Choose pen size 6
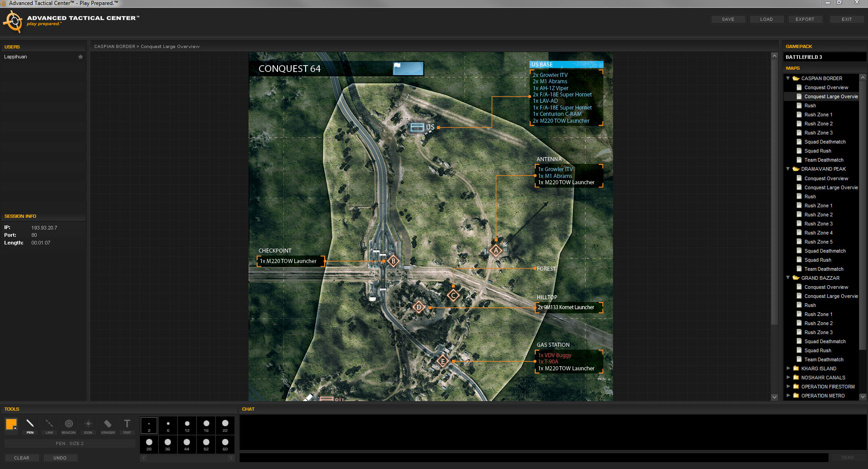The height and width of the screenshot is (469, 868). pyautogui.click(x=168, y=426)
